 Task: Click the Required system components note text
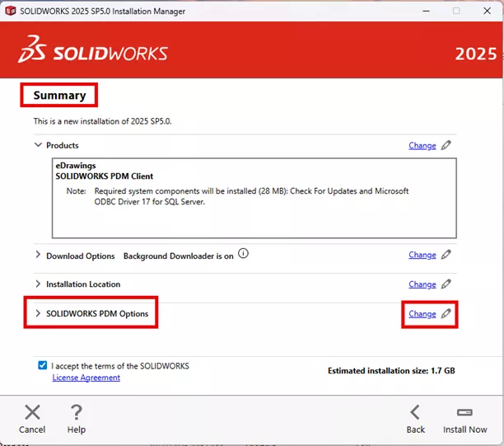click(x=251, y=196)
